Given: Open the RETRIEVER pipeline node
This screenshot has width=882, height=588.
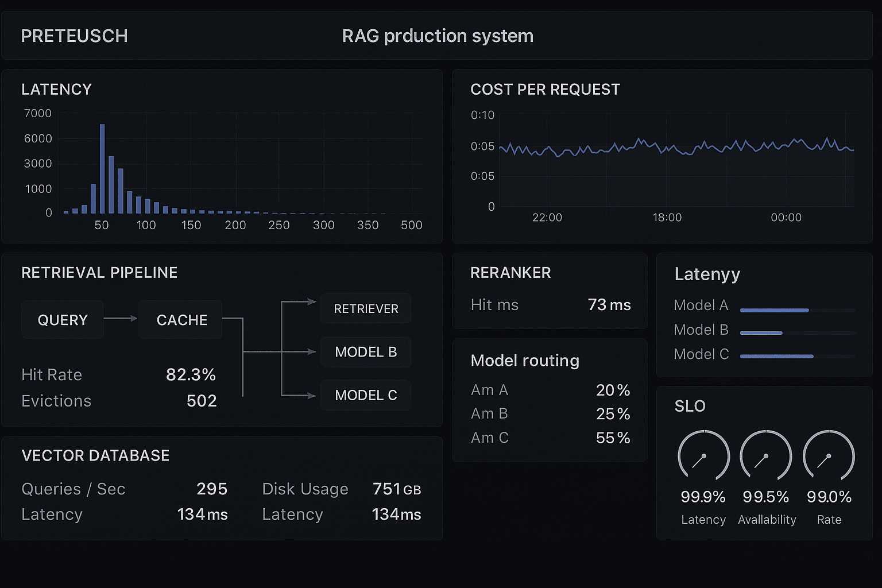Looking at the screenshot, I should [x=366, y=308].
